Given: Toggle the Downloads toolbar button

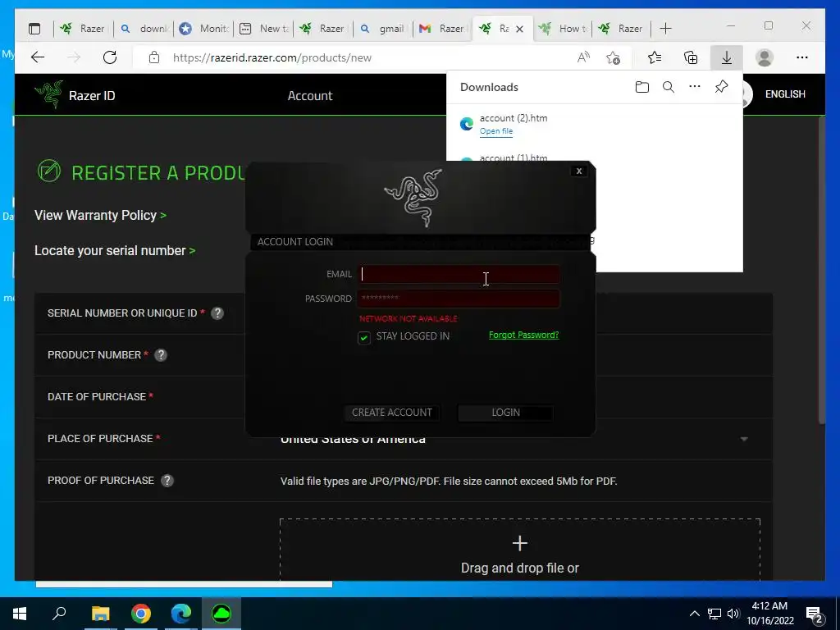Looking at the screenshot, I should pos(727,57).
